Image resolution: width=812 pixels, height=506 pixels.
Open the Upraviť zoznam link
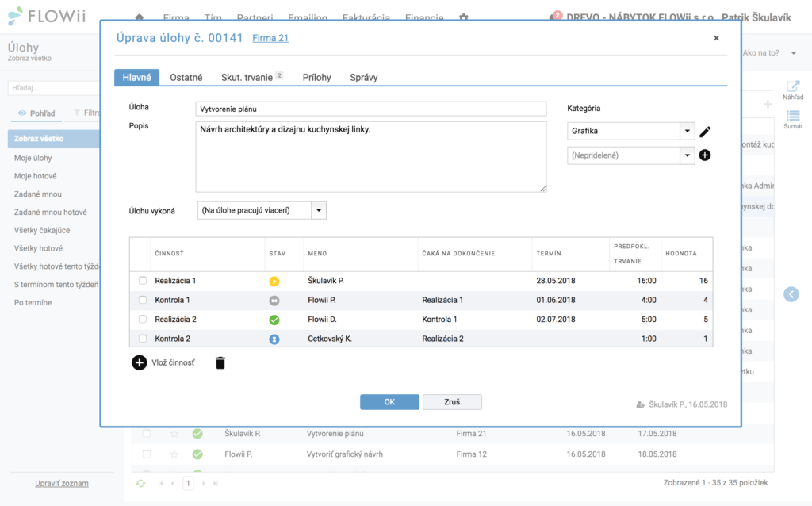[62, 483]
